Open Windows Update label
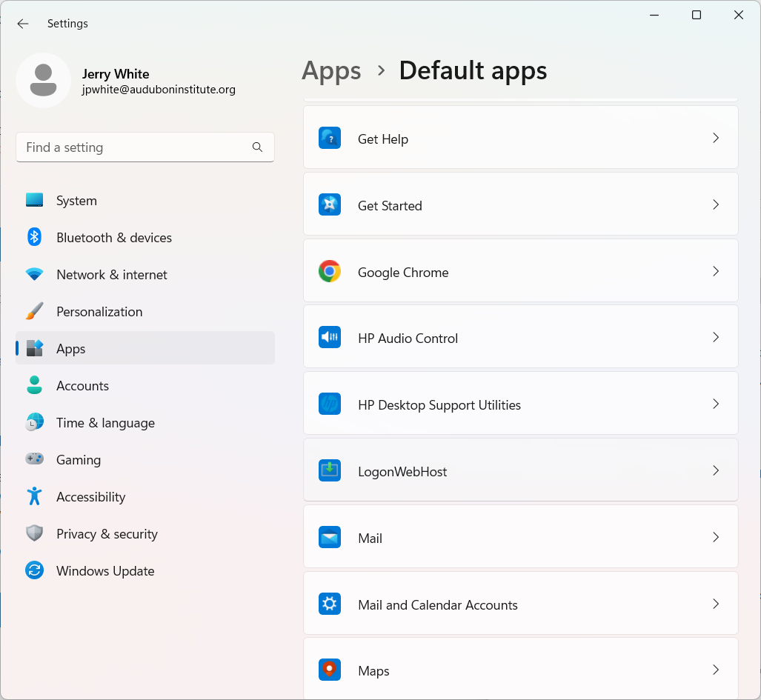Viewport: 761px width, 700px height. [x=105, y=571]
